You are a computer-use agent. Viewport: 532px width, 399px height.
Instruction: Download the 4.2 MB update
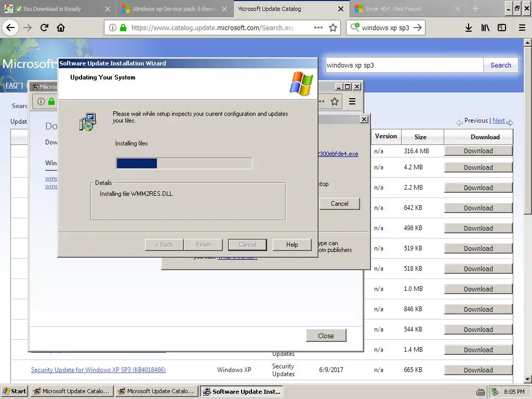(x=478, y=167)
